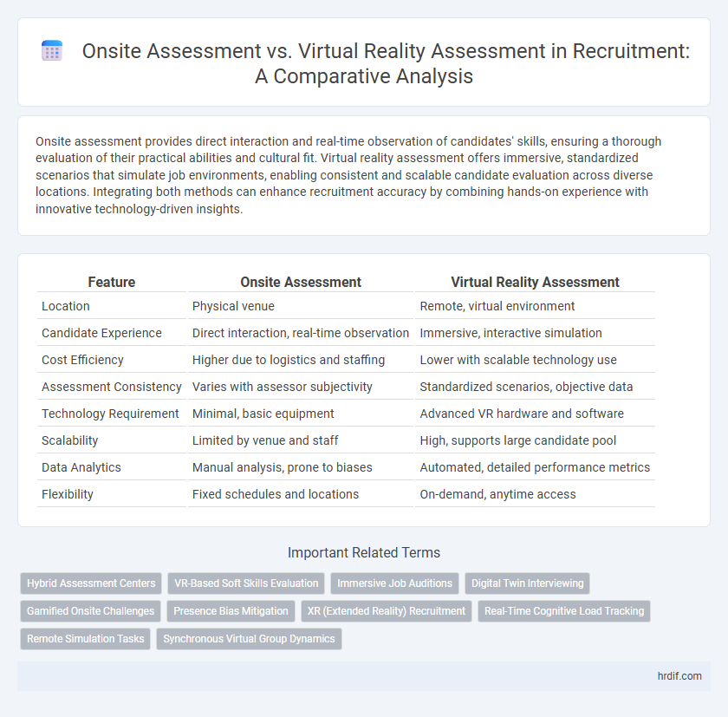Click Fixed schedules and locations cell
Screen dimensions: 728x717
coord(301,494)
